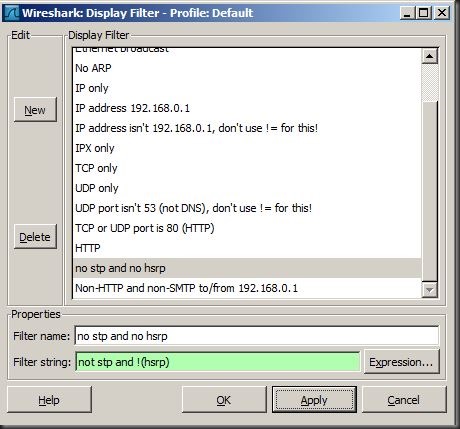The width and height of the screenshot is (460, 429).
Task: Select the IP only filter
Action: click(247, 88)
